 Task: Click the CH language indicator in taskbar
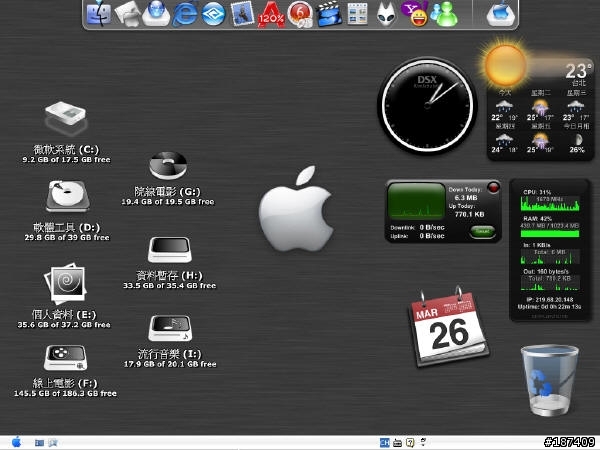pos(385,443)
